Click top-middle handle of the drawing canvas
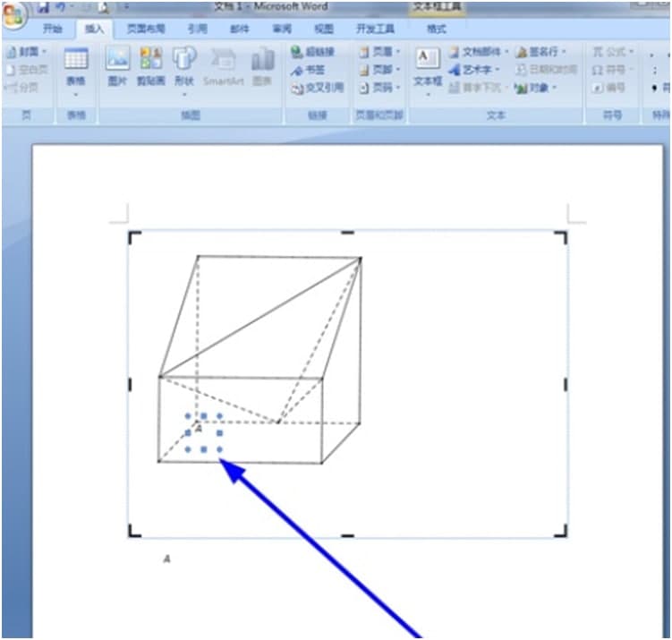Screen dimensions: 672x640 (x=347, y=233)
